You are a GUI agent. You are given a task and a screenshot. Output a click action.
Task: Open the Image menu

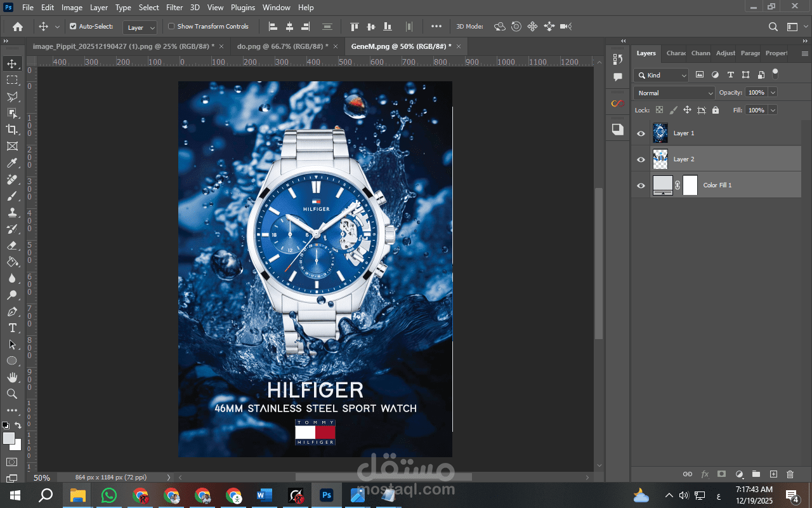pos(72,8)
